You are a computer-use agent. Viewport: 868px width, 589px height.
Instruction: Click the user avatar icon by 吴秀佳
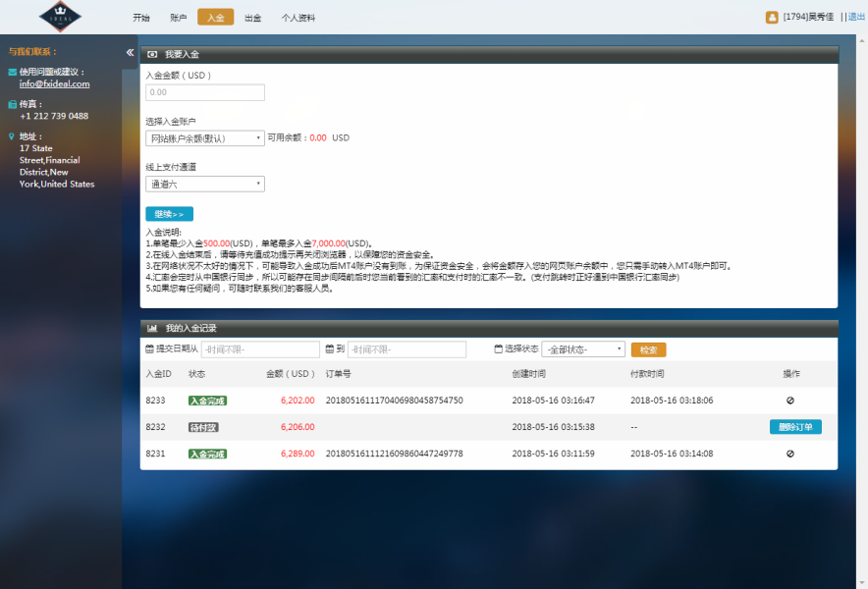(772, 17)
